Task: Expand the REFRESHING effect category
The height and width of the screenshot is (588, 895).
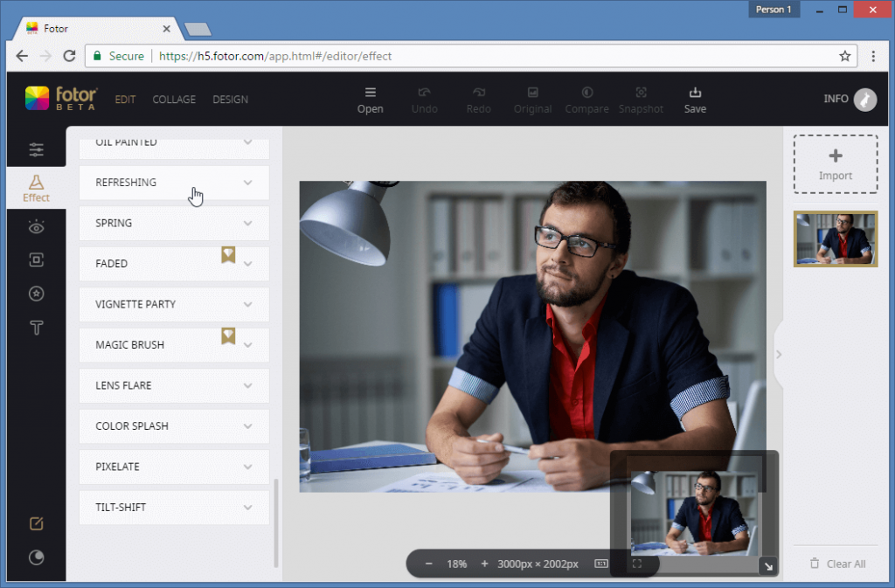Action: [173, 183]
